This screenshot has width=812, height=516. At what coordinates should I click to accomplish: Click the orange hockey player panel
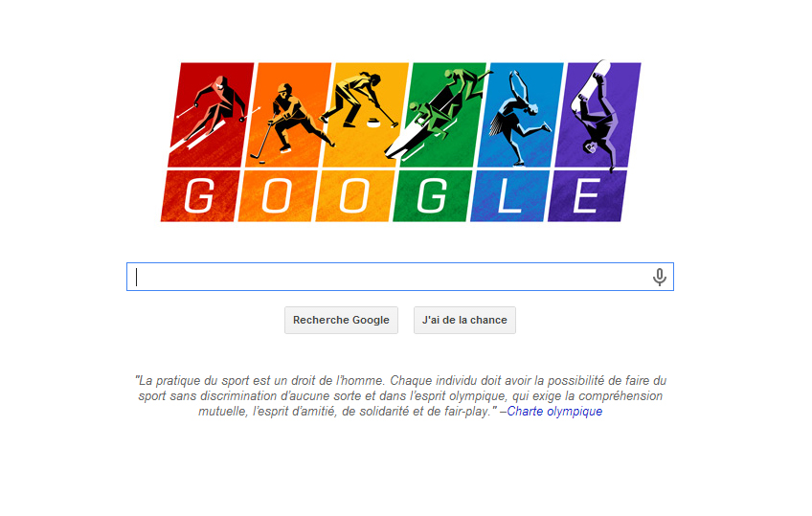(x=288, y=114)
